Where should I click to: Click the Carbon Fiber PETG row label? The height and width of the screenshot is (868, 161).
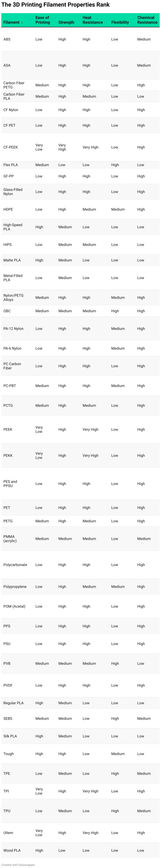(x=14, y=85)
